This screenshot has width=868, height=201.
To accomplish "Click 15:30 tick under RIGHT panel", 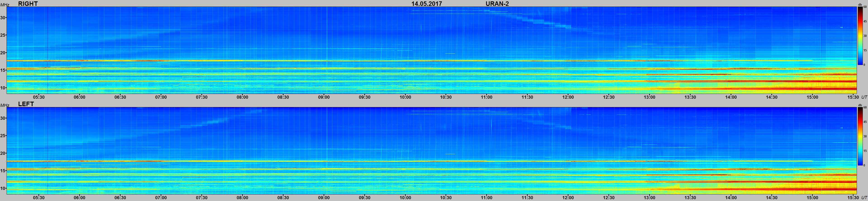I will click(853, 97).
